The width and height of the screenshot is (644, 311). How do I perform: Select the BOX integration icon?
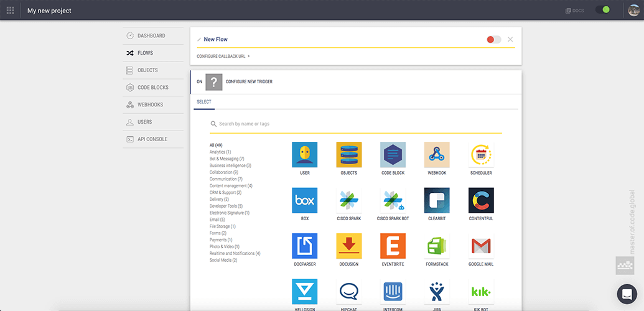pos(305,200)
